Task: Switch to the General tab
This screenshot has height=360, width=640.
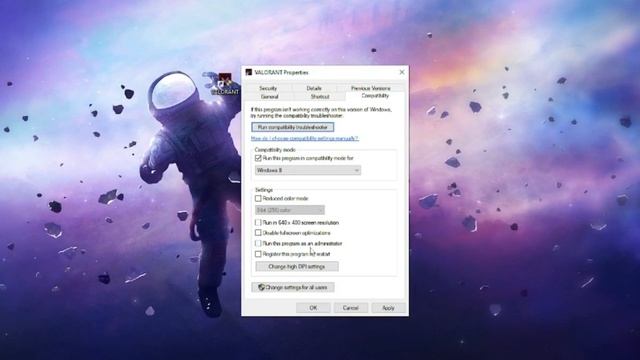Action: coord(269,97)
